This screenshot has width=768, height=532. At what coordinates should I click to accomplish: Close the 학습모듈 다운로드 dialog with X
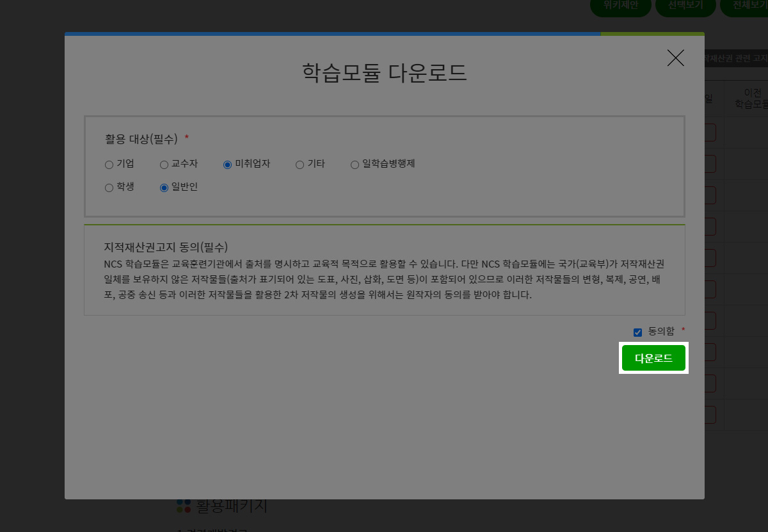[675, 58]
